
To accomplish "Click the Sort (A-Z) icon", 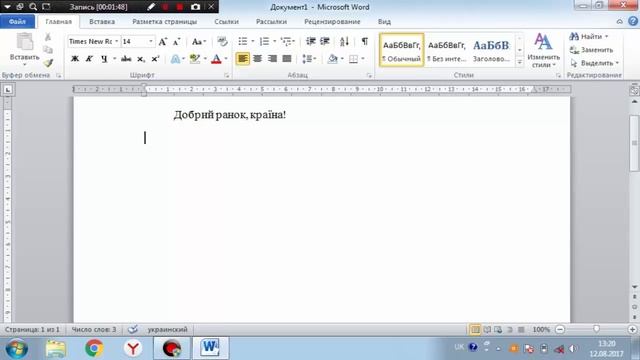I will pos(344,42).
